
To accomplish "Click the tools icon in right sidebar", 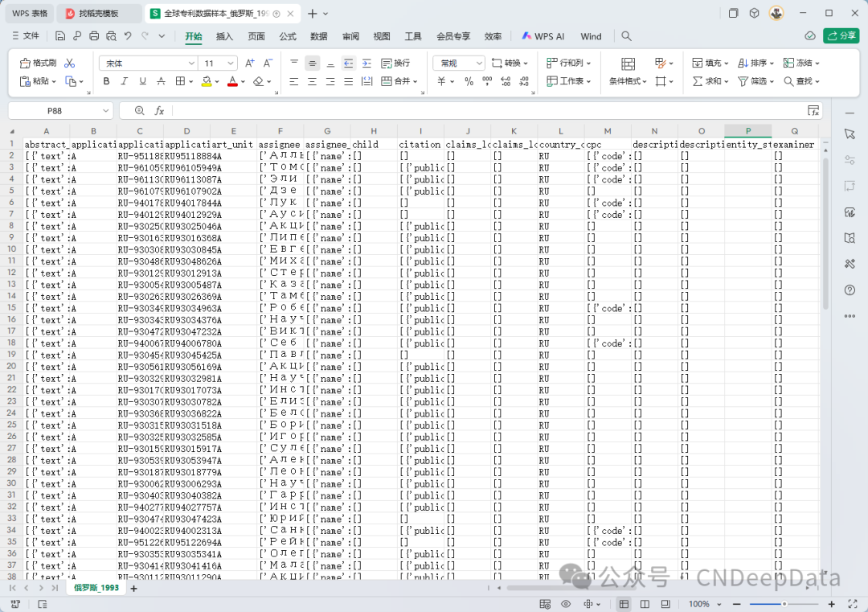I will click(850, 264).
